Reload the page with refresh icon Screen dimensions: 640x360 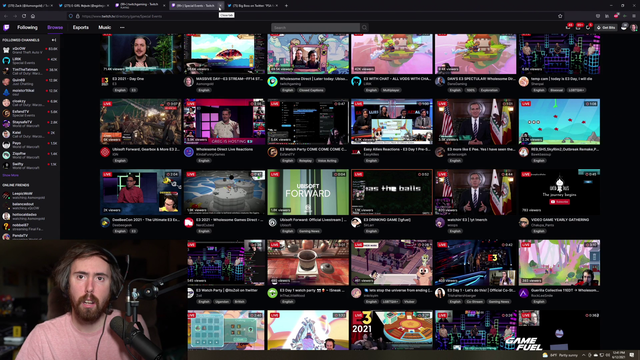pos(24,16)
